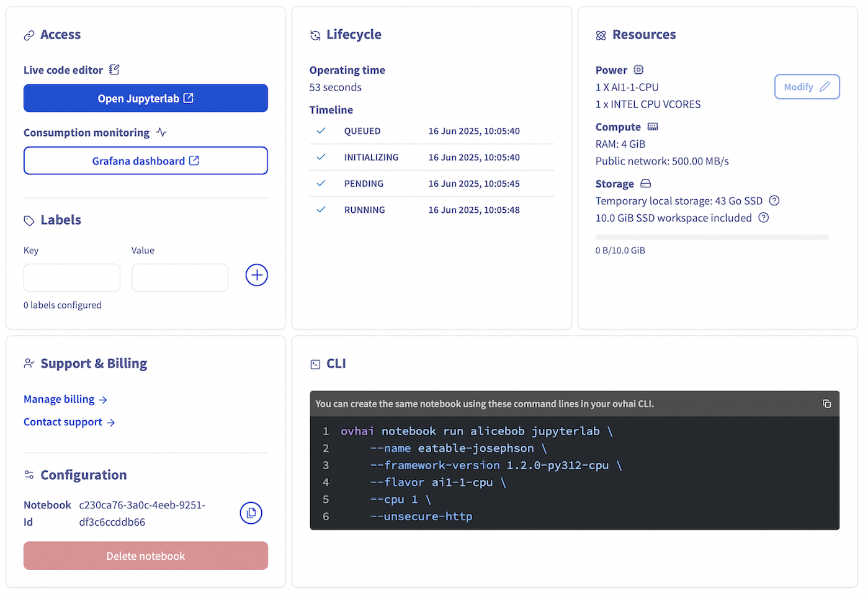Copy the CLI commands with the copy icon
This screenshot has height=594, width=868.
coord(826,403)
